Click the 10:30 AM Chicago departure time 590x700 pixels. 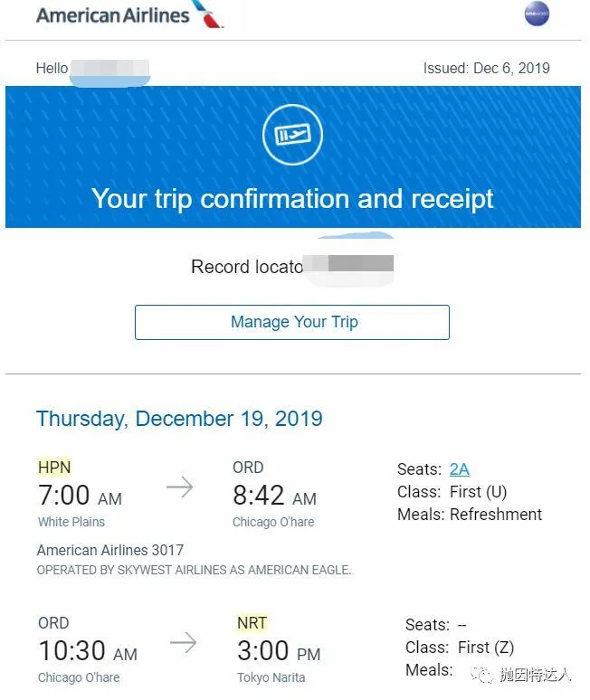pos(88,651)
